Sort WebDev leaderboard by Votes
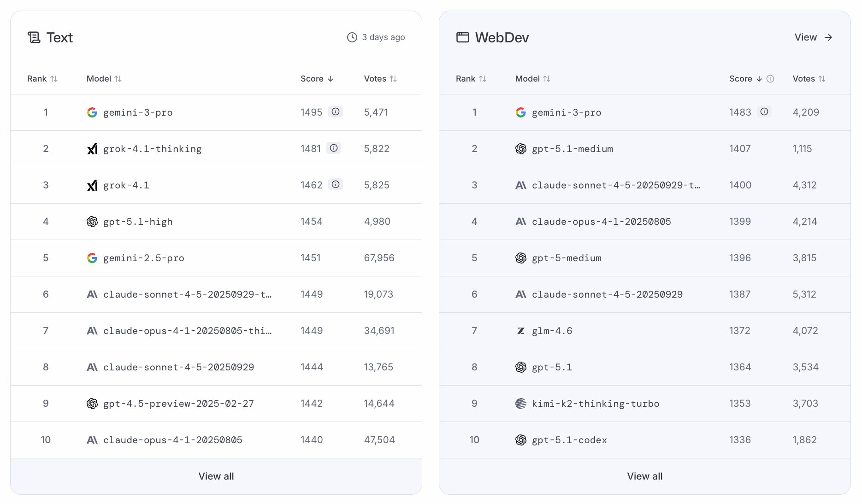The image size is (862, 504). (x=809, y=79)
